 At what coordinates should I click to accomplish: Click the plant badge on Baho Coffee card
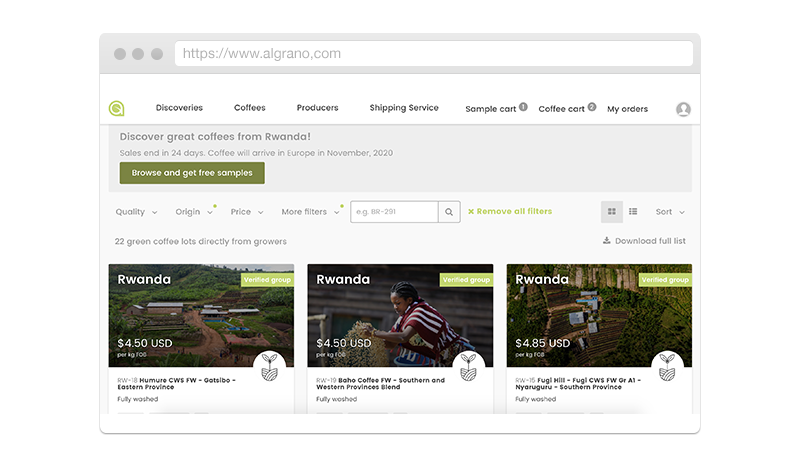468,367
